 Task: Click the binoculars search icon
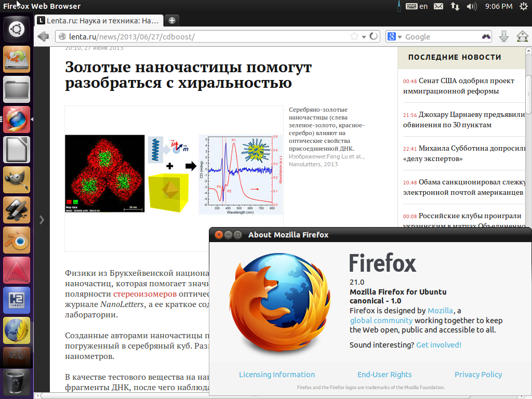[486, 37]
